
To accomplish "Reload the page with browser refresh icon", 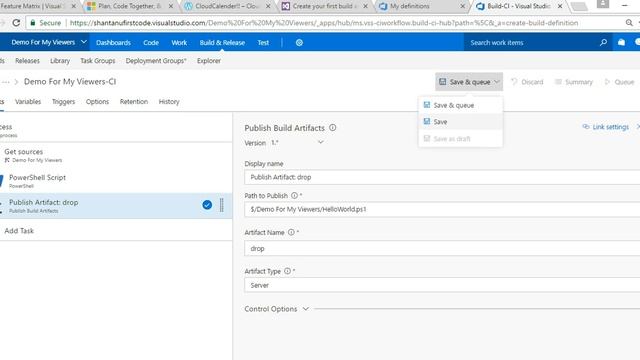I will pyautogui.click(x=16, y=23).
